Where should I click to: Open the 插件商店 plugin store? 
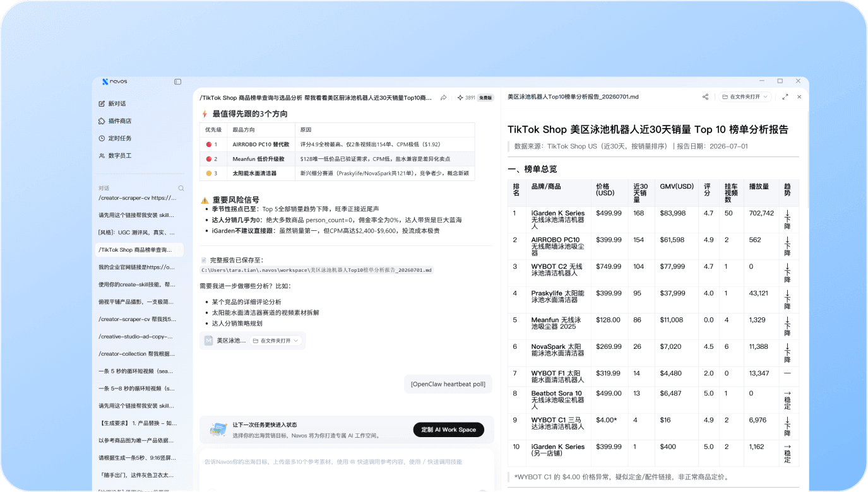click(x=115, y=121)
